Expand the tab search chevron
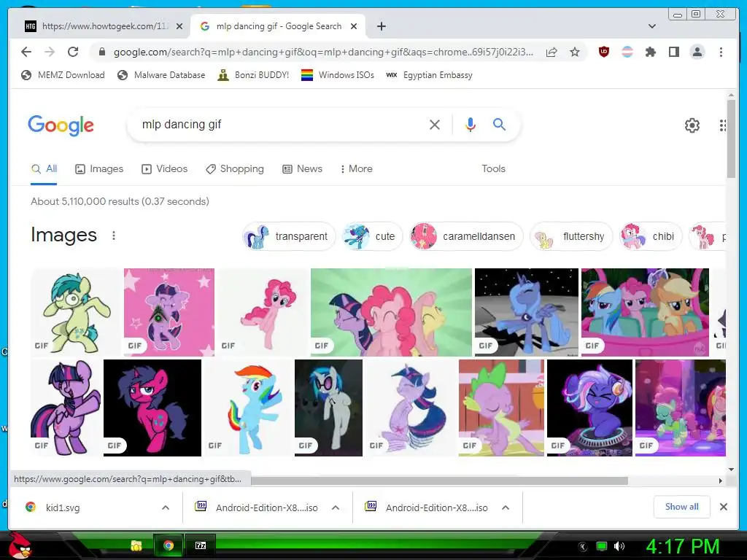Viewport: 747px width, 560px height. [651, 26]
